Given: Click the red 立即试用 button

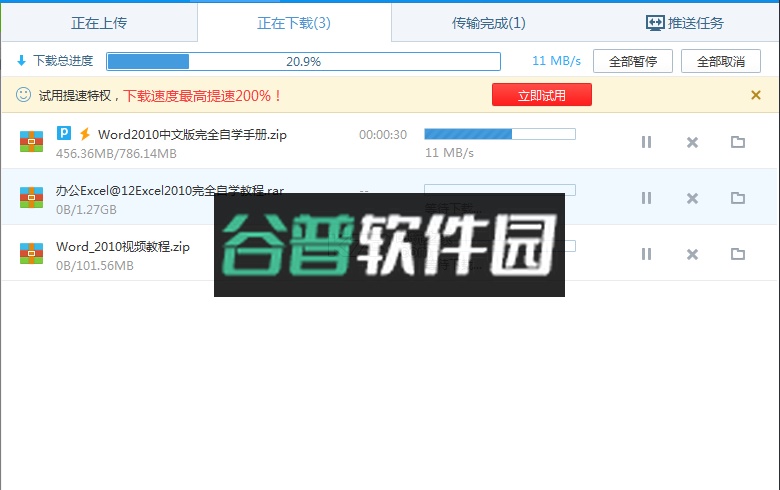Looking at the screenshot, I should click(542, 95).
